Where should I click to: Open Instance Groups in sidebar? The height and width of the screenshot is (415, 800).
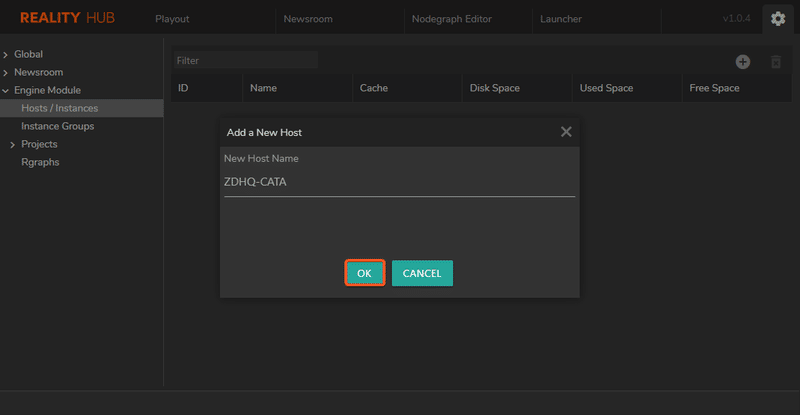coord(58,126)
